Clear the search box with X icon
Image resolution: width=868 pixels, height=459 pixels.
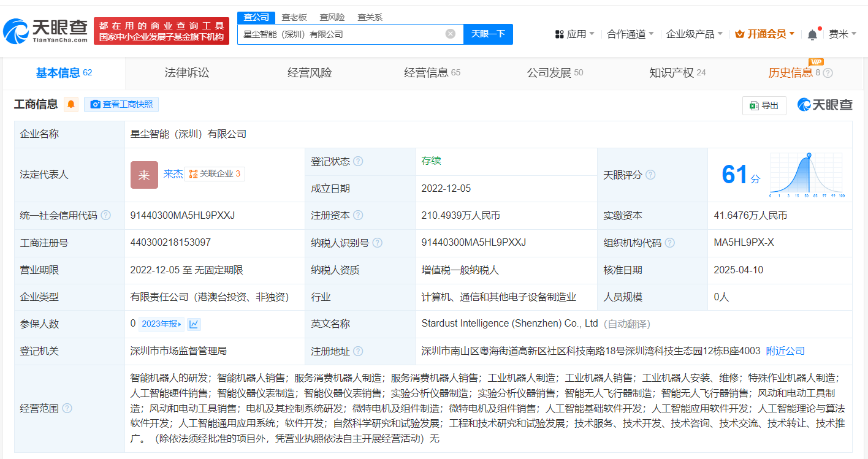(450, 34)
